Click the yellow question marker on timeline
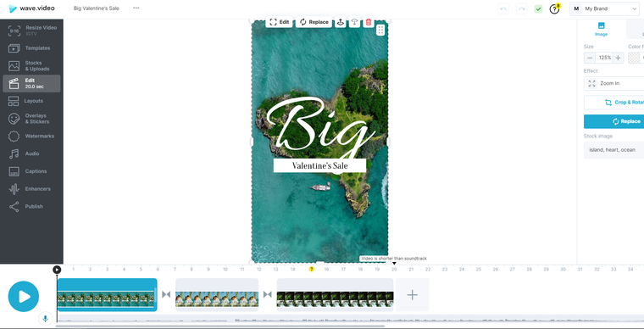Viewport: 644px width, 329px height. [311, 269]
